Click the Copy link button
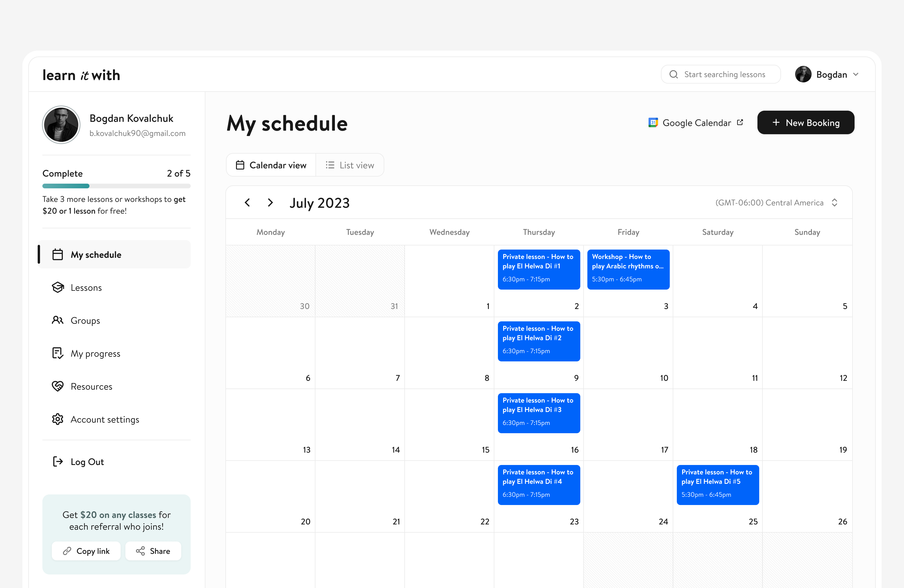Image resolution: width=904 pixels, height=588 pixels. [x=86, y=551]
